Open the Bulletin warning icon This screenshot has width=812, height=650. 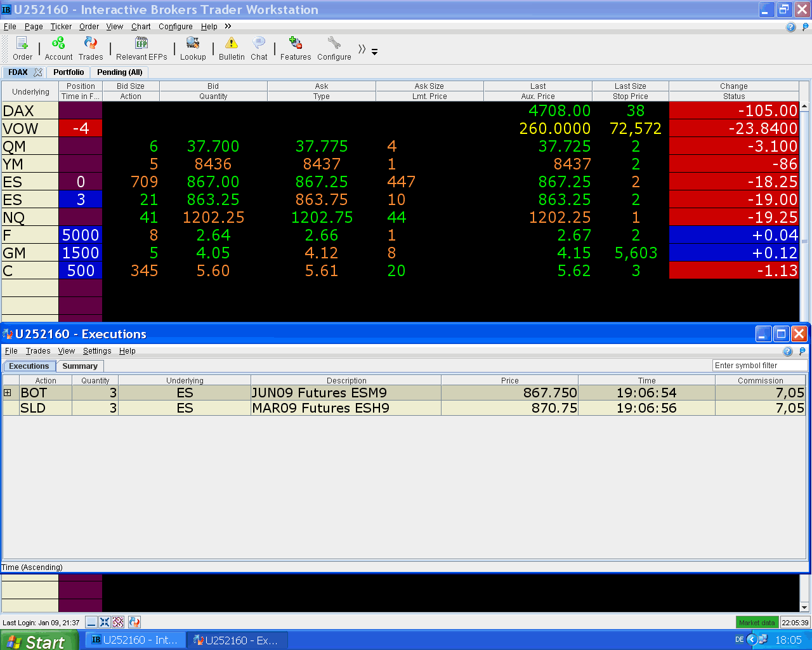(232, 48)
